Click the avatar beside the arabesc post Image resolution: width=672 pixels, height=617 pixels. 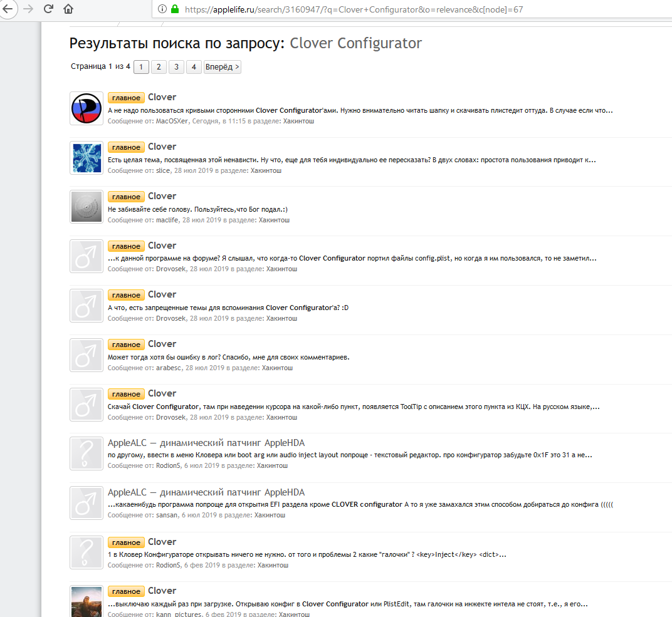(86, 355)
